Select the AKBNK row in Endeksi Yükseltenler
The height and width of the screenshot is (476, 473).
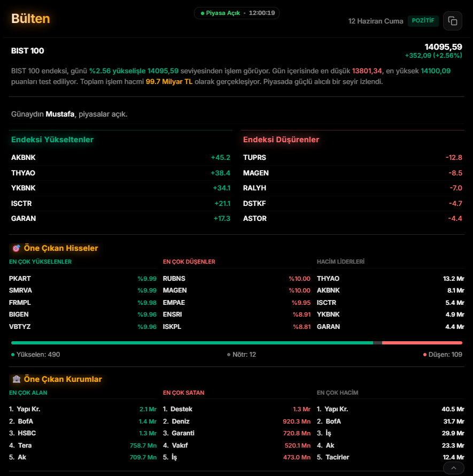click(x=121, y=158)
